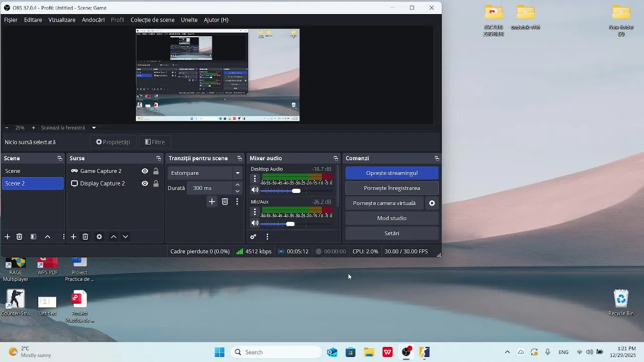Select Scene item in scene list
Screen dimensions: 644x362
tap(32, 171)
